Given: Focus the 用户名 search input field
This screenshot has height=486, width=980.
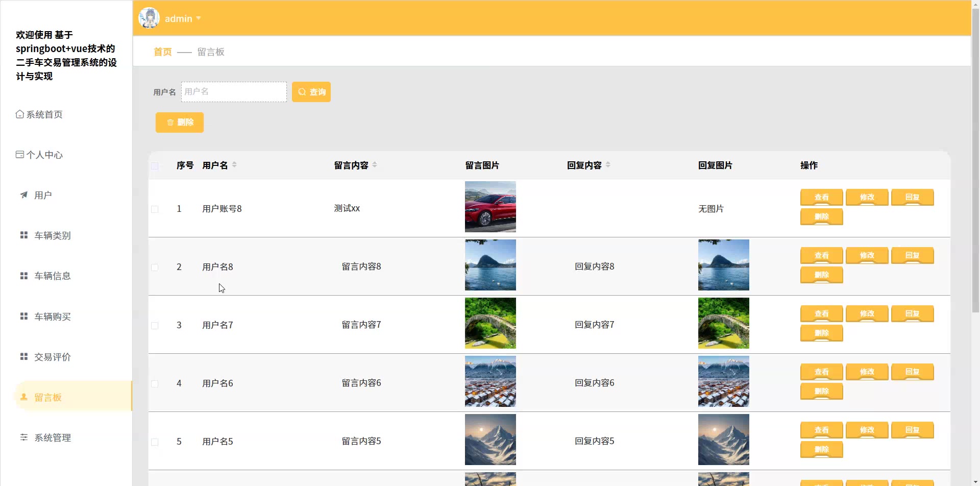Looking at the screenshot, I should (234, 92).
